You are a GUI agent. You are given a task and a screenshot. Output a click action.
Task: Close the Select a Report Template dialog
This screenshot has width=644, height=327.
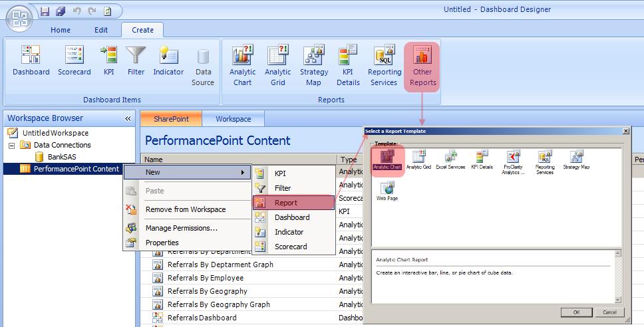[x=625, y=131]
